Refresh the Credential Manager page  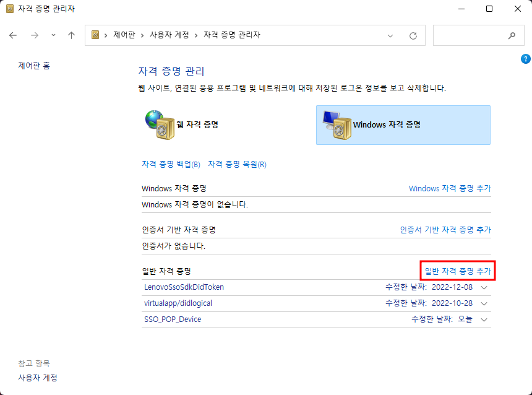413,35
